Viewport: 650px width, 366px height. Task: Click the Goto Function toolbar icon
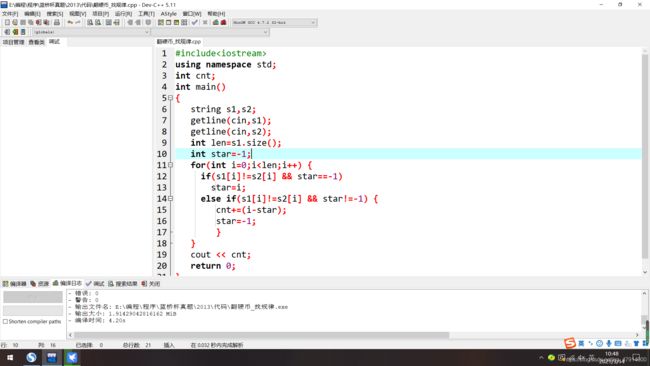[109, 22]
